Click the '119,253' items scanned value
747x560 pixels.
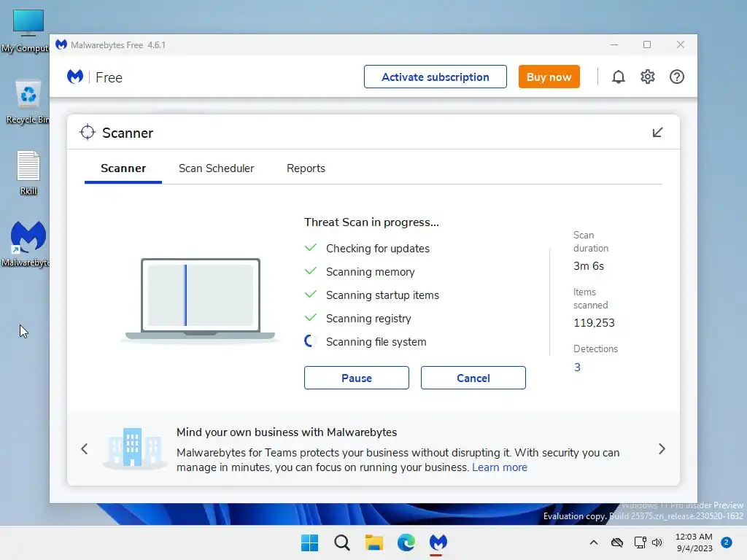(594, 323)
